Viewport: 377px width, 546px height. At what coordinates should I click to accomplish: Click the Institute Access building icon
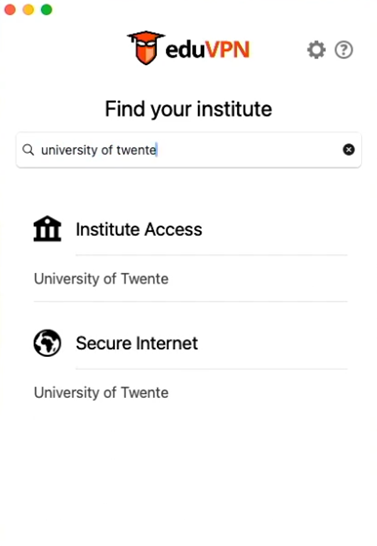(47, 229)
